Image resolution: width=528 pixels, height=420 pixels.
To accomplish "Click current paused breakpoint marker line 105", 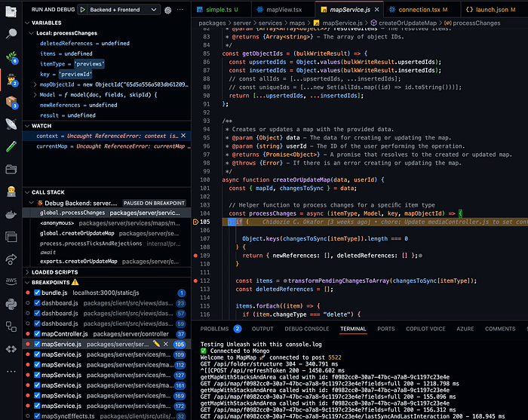I will [x=195, y=222].
